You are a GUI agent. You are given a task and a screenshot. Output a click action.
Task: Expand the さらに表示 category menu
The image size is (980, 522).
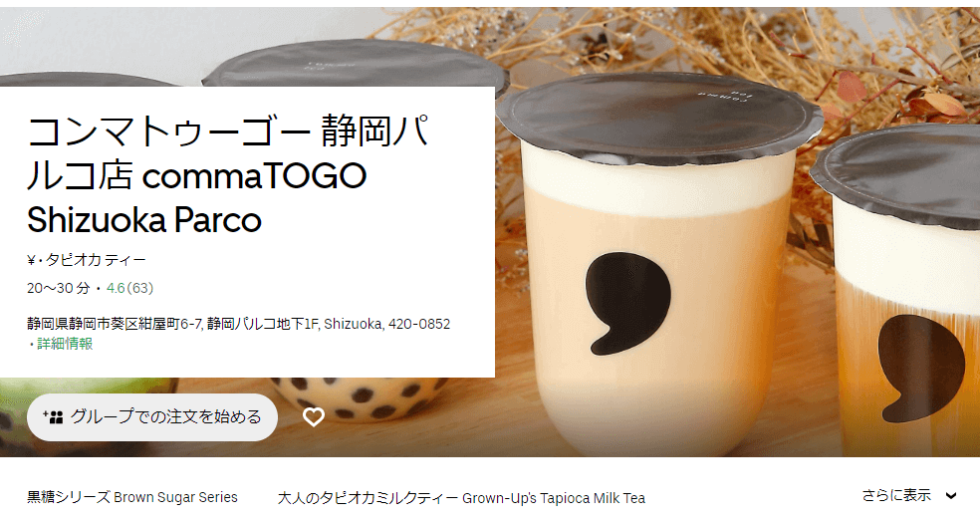click(909, 496)
